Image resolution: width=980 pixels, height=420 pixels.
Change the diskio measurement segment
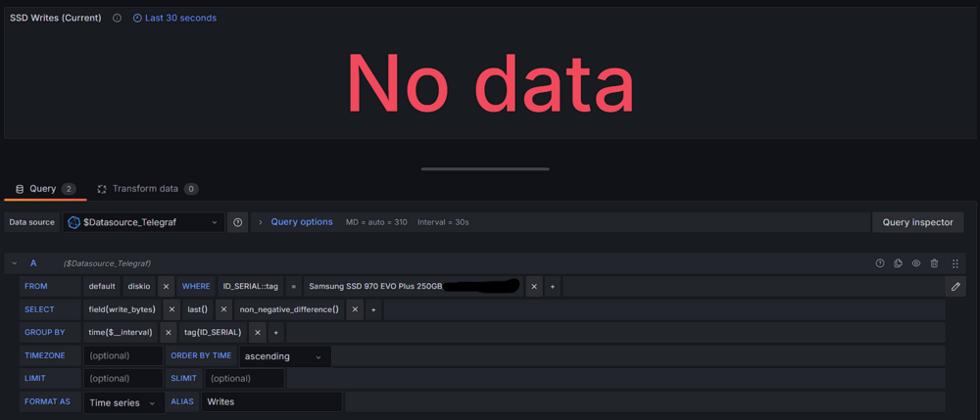pos(139,287)
